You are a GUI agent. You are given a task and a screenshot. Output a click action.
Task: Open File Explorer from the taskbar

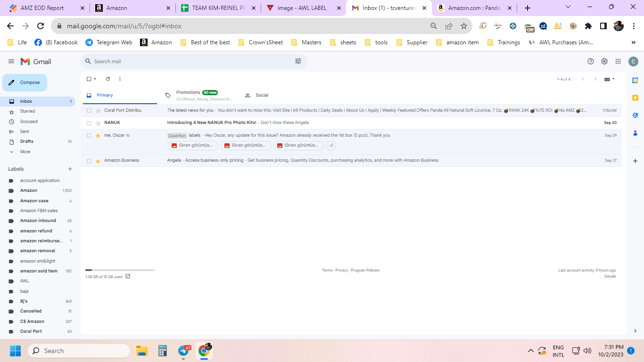click(x=142, y=351)
